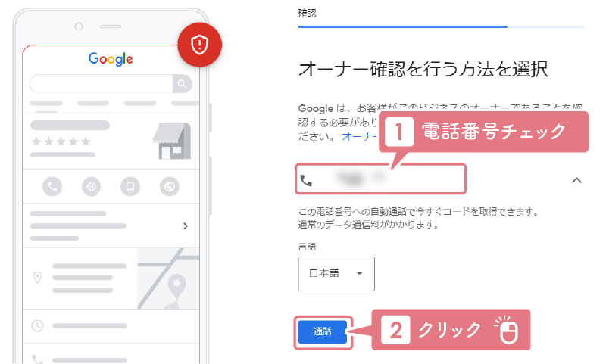Image resolution: width=606 pixels, height=364 pixels.
Task: Click the bookmark save icon
Action: click(x=130, y=187)
